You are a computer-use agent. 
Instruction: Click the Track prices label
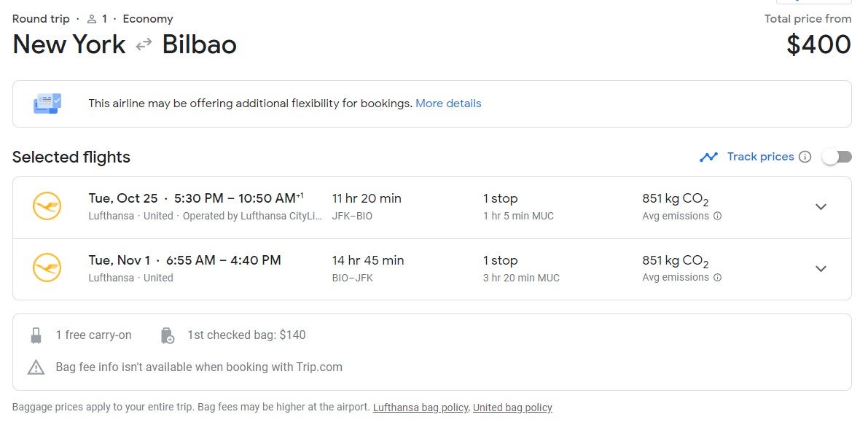[x=760, y=157]
